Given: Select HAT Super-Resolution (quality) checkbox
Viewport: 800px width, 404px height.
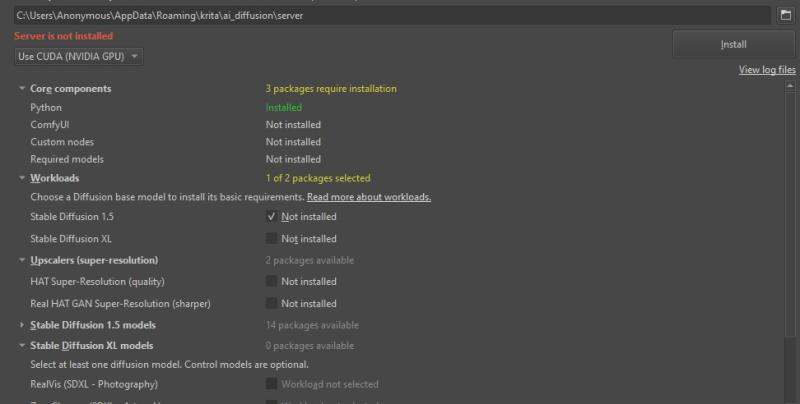Looking at the screenshot, I should [x=271, y=281].
